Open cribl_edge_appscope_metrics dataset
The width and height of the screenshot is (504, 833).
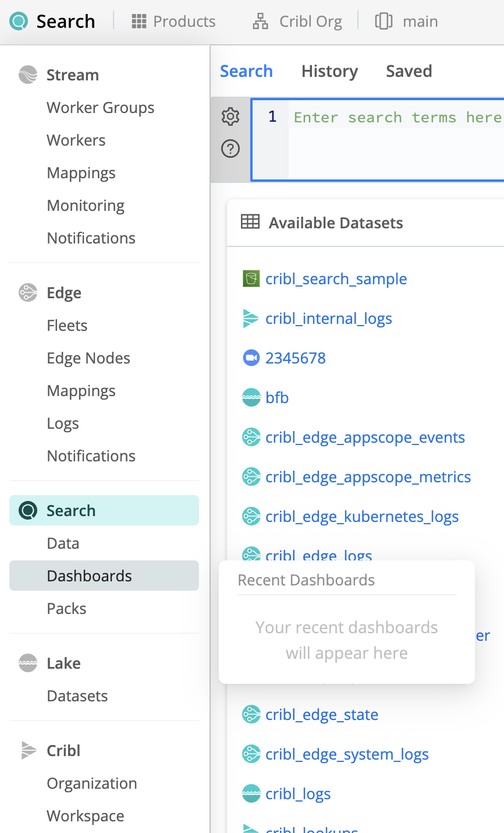(368, 477)
